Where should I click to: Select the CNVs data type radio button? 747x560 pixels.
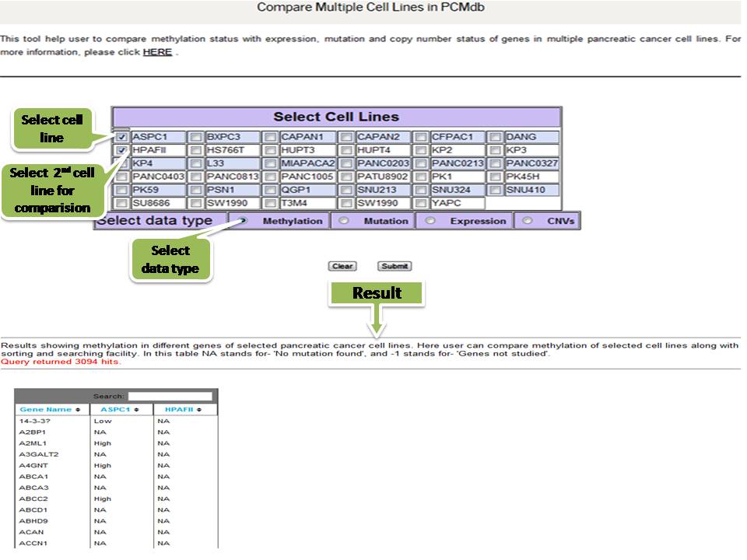pyautogui.click(x=528, y=221)
